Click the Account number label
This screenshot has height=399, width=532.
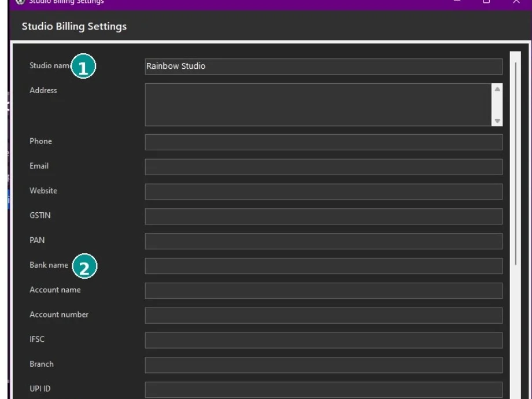[59, 315]
